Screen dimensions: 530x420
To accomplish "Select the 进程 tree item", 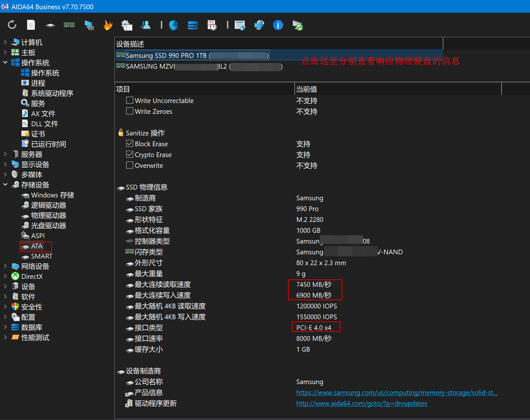I will 38,83.
